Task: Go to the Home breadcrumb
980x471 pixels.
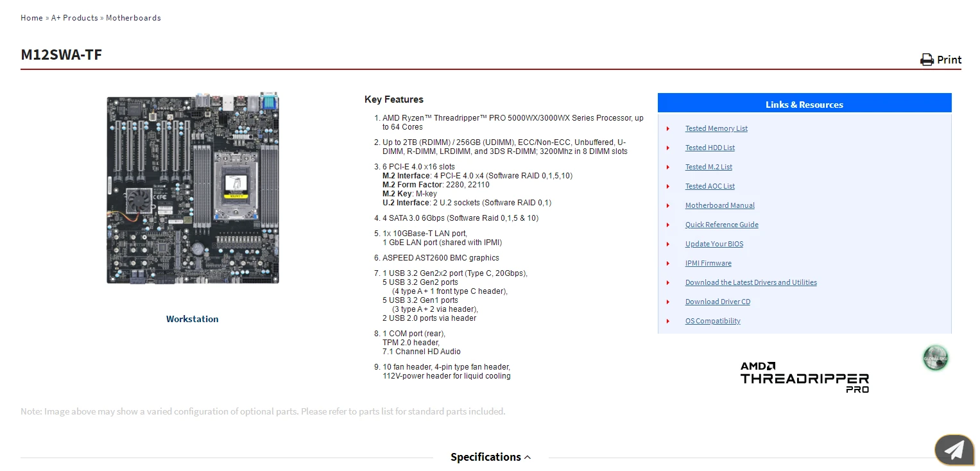Action: pos(31,18)
